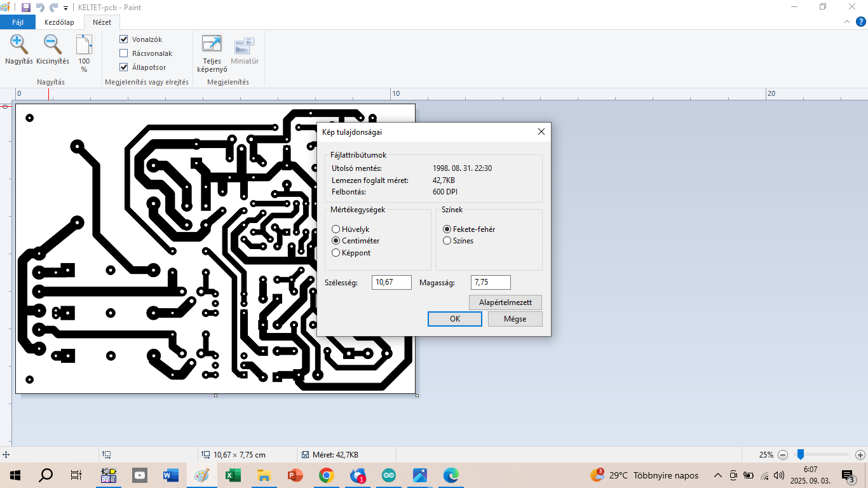Uncheck the Állapotsor status bar checkbox

(x=124, y=67)
